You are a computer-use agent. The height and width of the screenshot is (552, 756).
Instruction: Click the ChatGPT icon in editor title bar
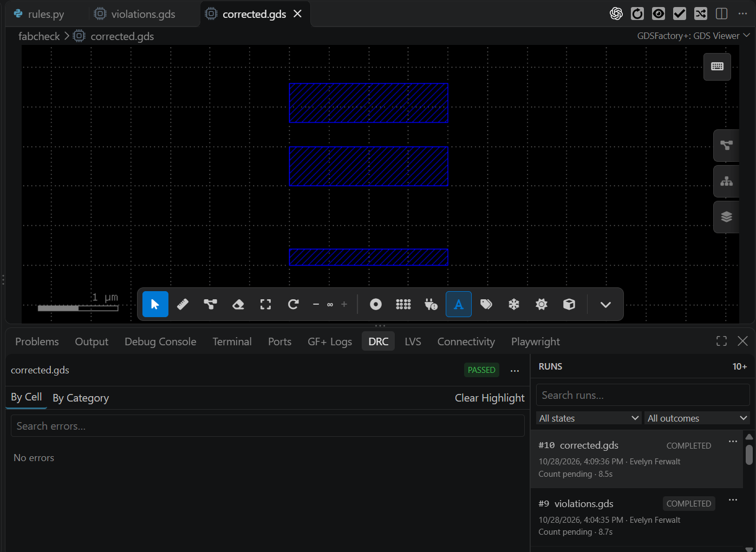(x=616, y=14)
